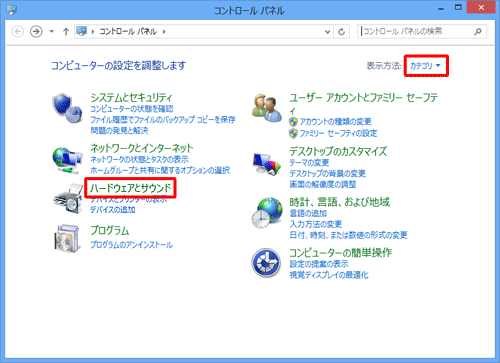
Task: Open the Hardware and Sound printer icon
Action: [68, 199]
